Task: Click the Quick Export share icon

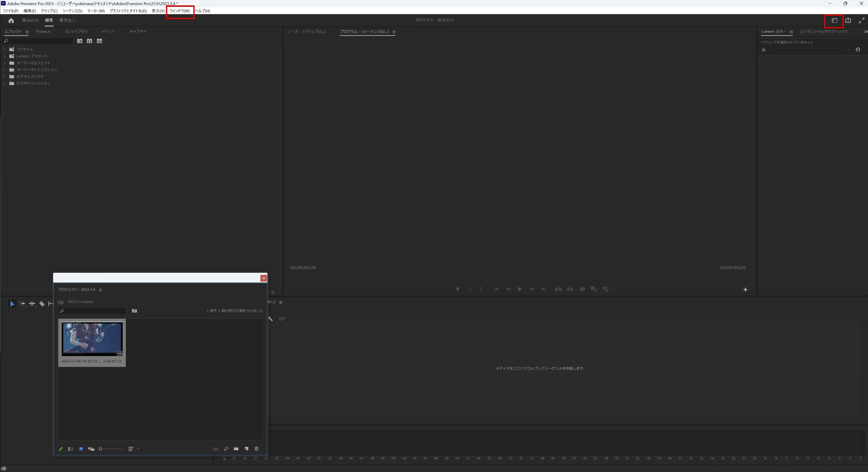Action: pos(848,20)
